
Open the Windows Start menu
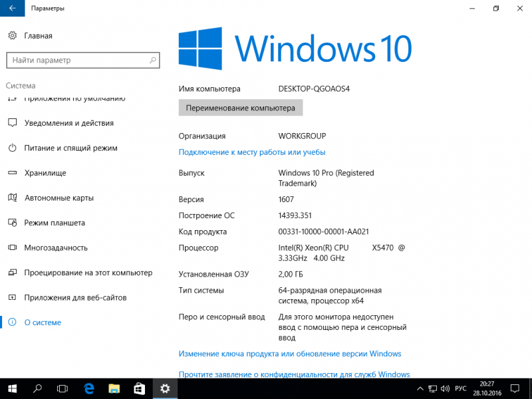pyautogui.click(x=12, y=389)
